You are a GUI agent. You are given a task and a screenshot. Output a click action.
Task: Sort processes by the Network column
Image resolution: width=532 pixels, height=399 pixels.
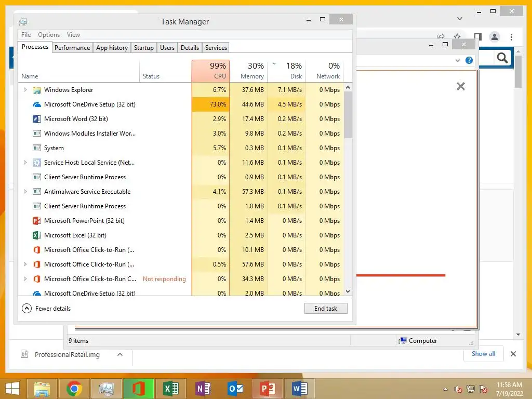click(325, 71)
